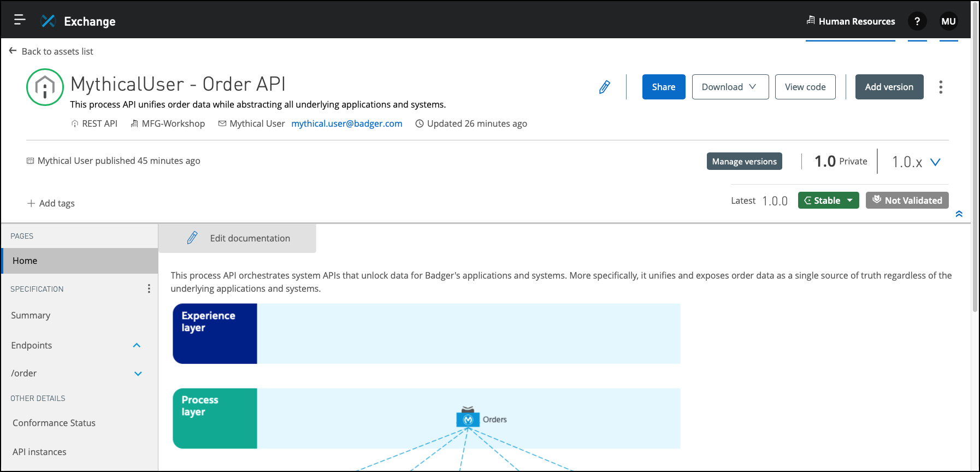Open the Stable lifecycle state dropdown
Image resolution: width=980 pixels, height=472 pixels.
828,200
